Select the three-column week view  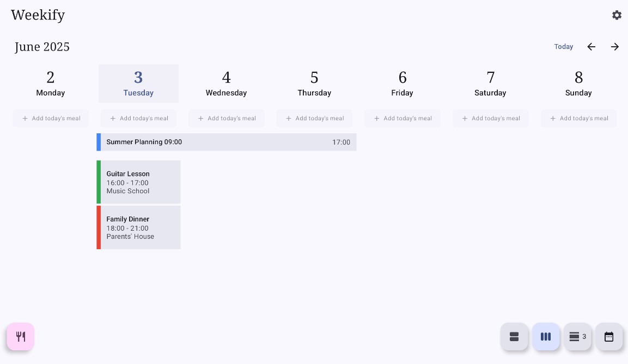[546, 336]
